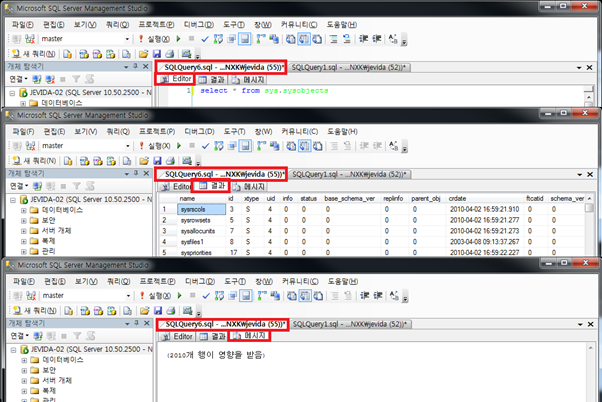This screenshot has width=602, height=402.
Task: Collapse JEVIDA-02 server node in top window
Action: tap(12, 93)
